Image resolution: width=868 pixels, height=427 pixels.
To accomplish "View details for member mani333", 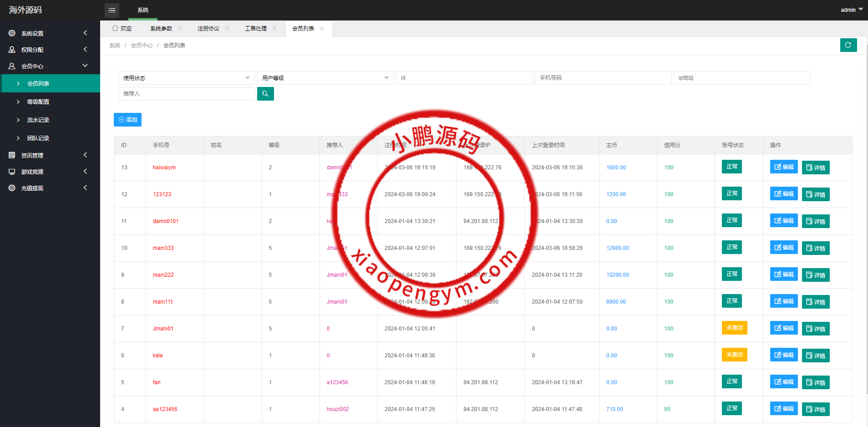I will (x=816, y=248).
